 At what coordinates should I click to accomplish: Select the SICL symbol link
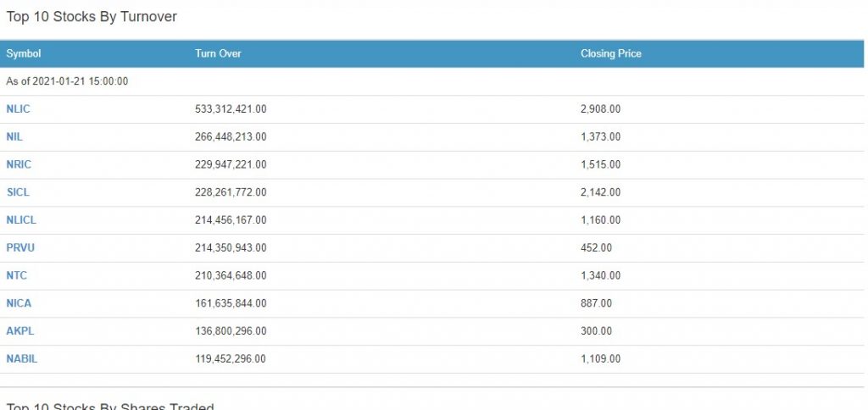coord(18,192)
